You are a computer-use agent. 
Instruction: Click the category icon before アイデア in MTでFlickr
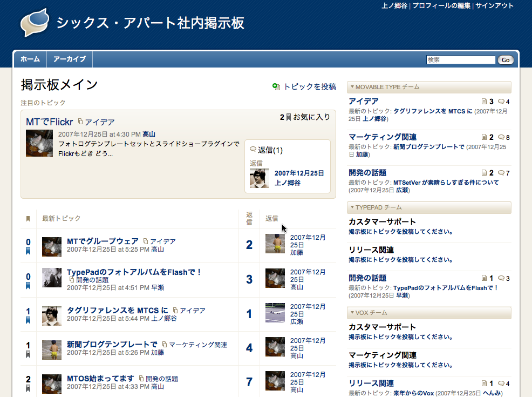[x=80, y=121]
